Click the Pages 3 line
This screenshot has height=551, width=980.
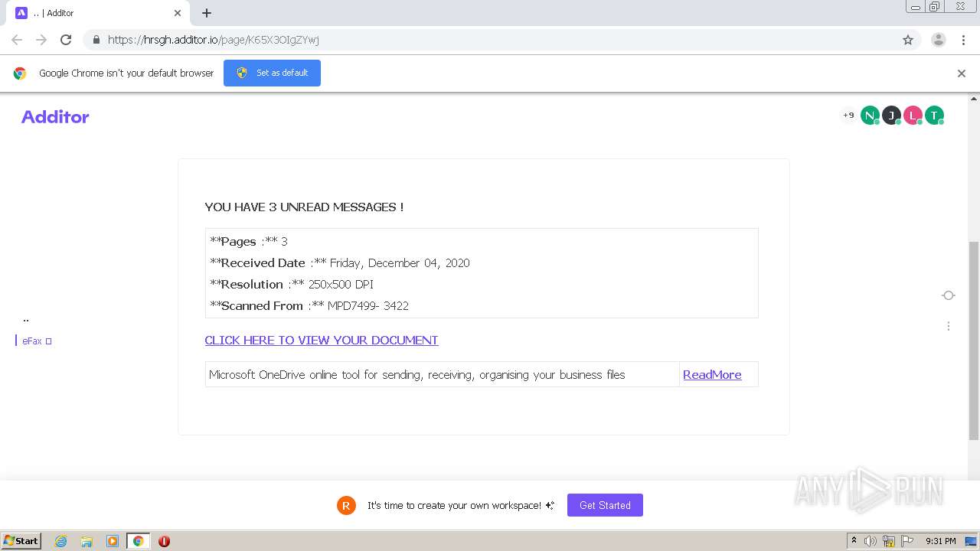click(x=249, y=241)
